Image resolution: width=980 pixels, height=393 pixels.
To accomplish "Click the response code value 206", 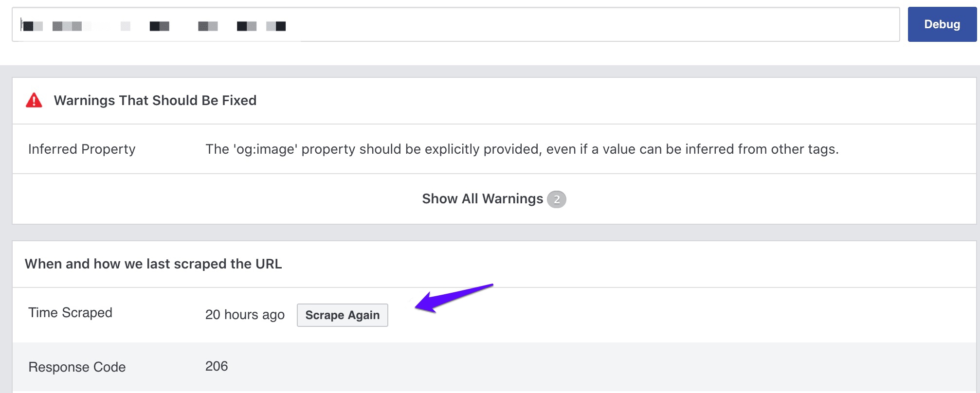I will [x=217, y=366].
